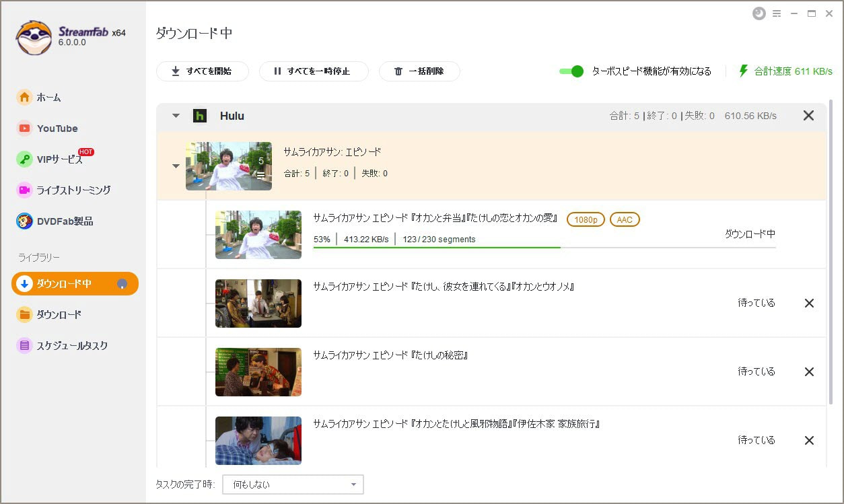Open the task completion action dropdown

293,484
